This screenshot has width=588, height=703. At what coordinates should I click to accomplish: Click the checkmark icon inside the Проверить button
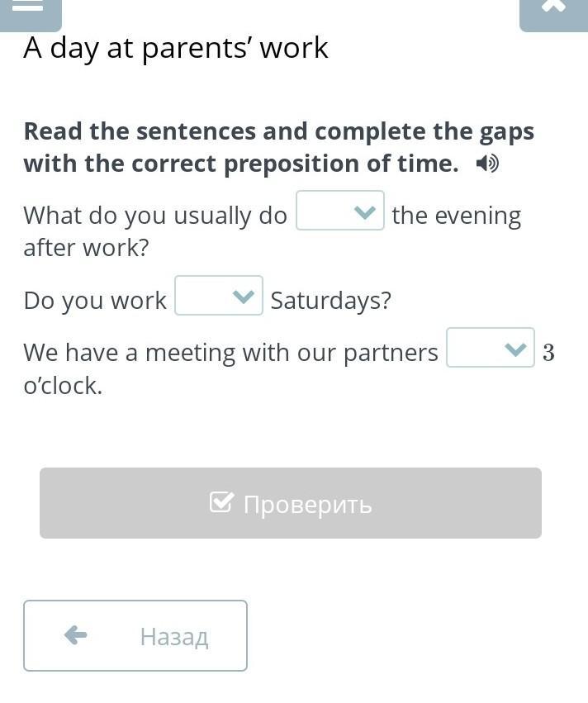221,502
